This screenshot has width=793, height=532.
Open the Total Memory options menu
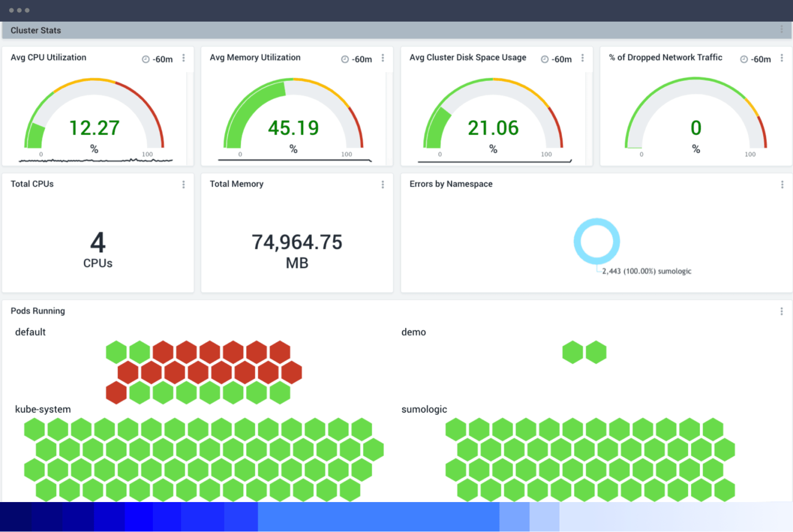pos(383,184)
